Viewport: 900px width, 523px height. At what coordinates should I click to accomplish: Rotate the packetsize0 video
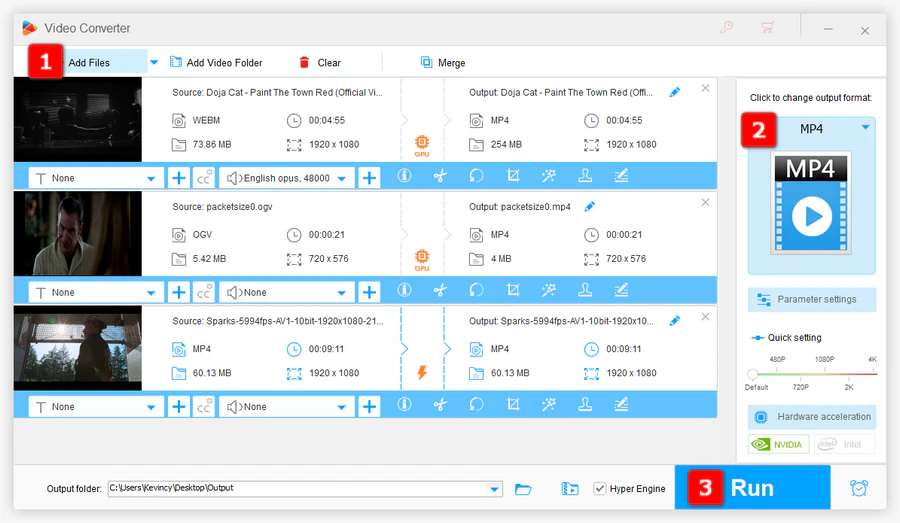[x=476, y=290]
